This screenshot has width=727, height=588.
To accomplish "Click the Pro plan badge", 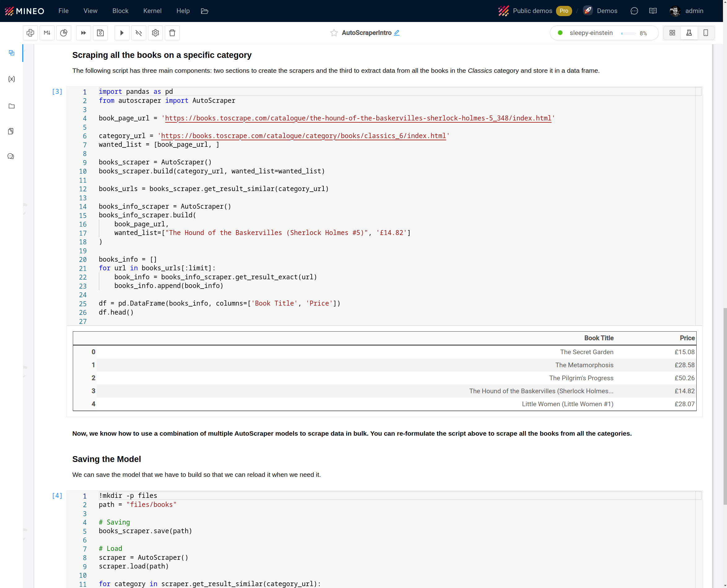I will 564,11.
